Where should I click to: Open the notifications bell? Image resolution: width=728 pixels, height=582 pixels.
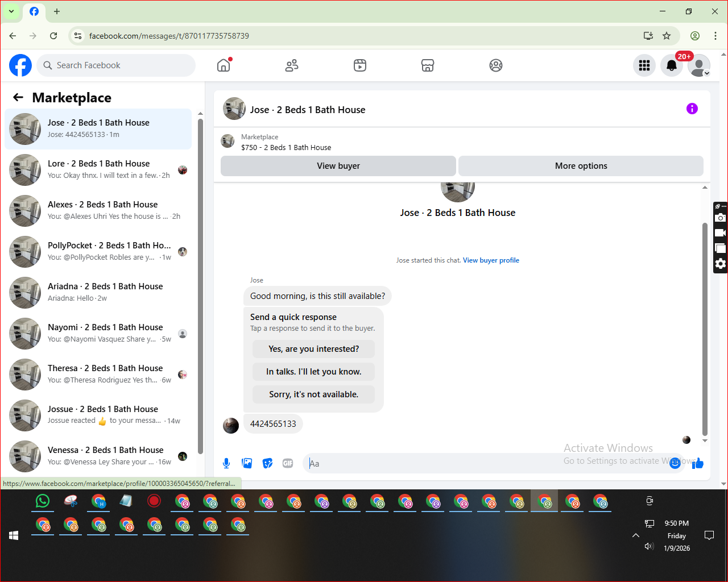click(x=672, y=65)
